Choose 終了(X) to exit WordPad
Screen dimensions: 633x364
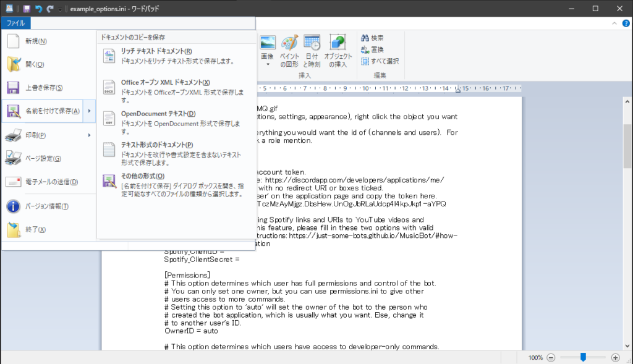coord(49,230)
